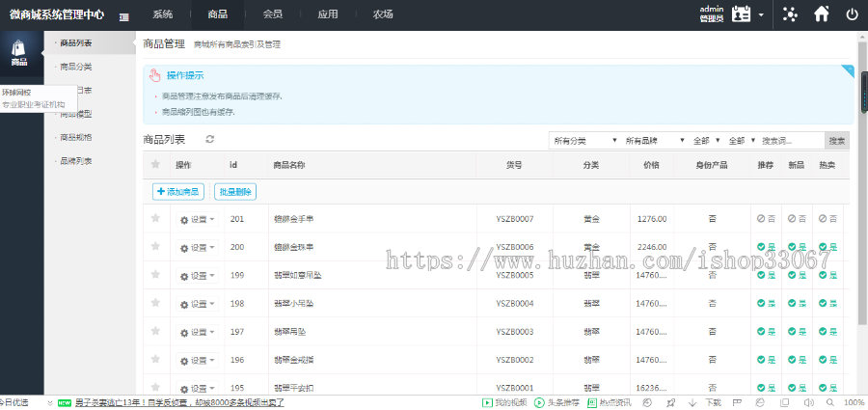Refresh the 商品列表 with the reload icon
Viewport: 868px width, 410px height.
pyautogui.click(x=210, y=140)
